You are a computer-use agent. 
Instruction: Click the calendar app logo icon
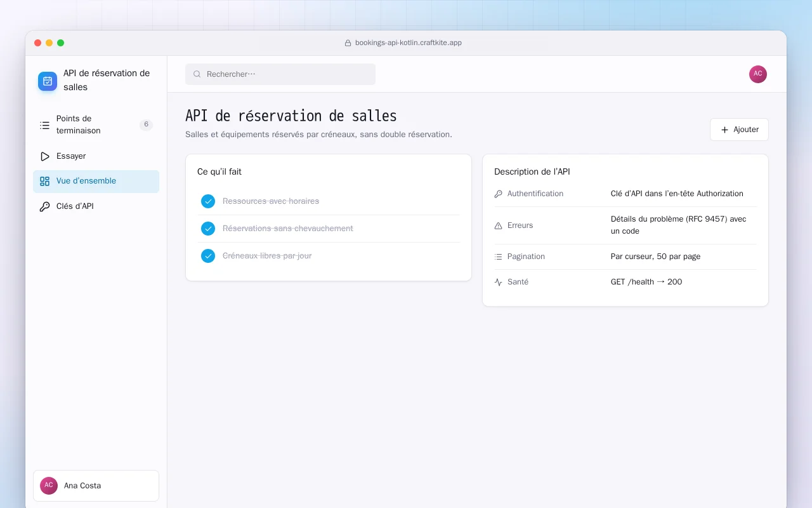(x=48, y=81)
